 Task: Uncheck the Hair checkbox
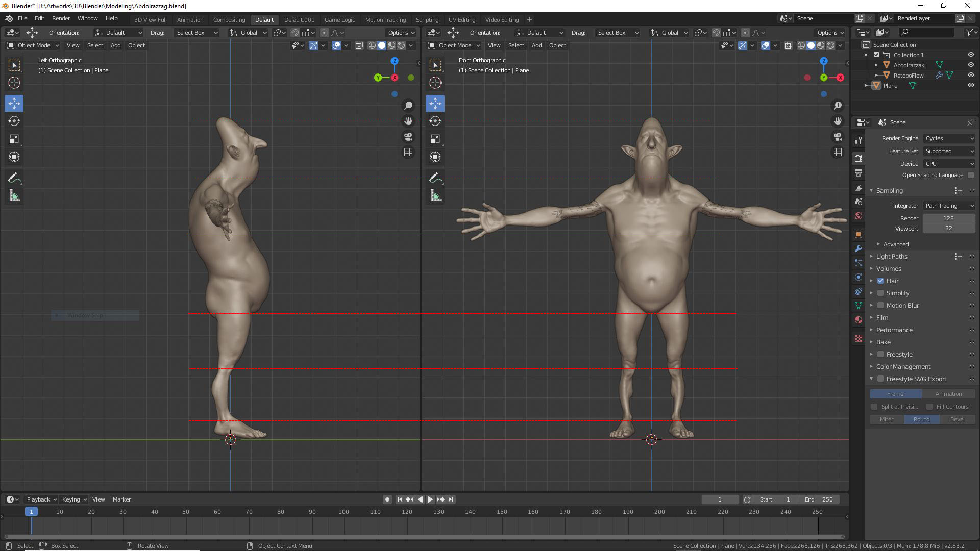(880, 281)
